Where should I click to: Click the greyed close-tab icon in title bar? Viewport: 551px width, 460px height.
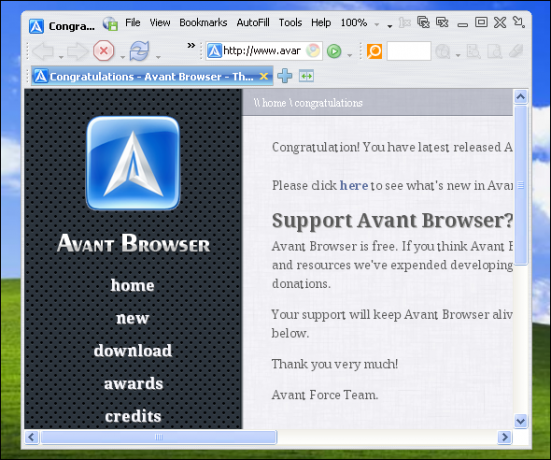coord(404,23)
